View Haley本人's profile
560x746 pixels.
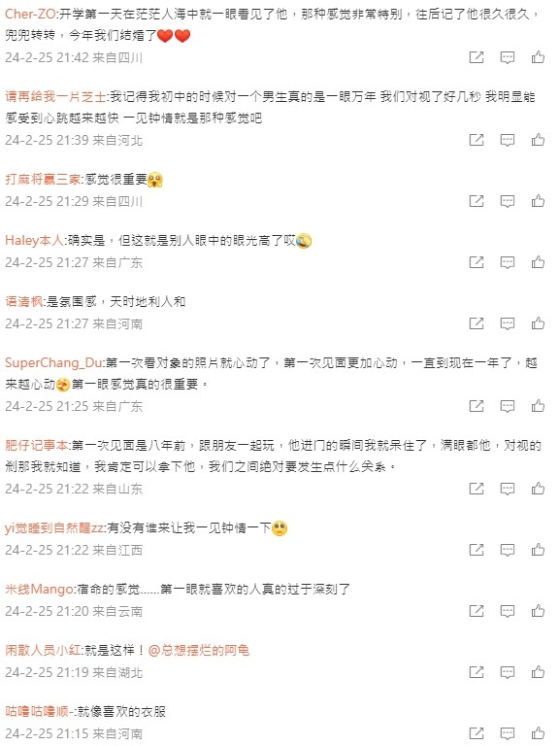(x=34, y=241)
